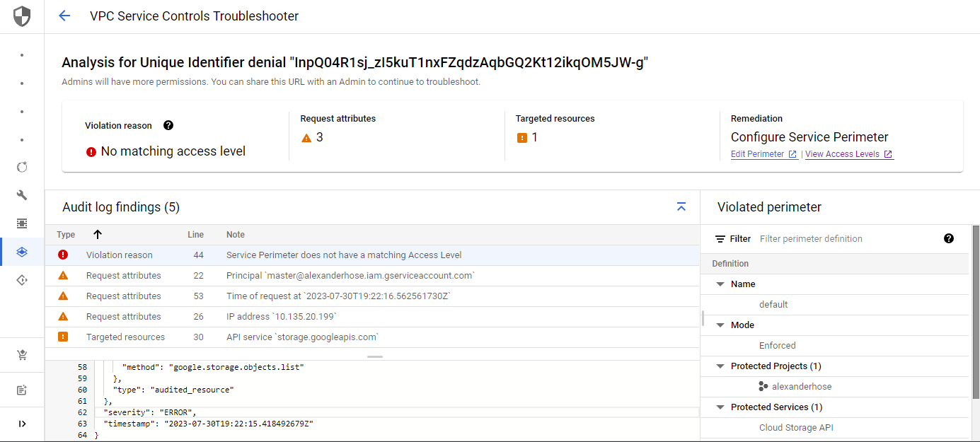This screenshot has width=980, height=442.
Task: Sort findings with the Type arrow
Action: [98, 235]
